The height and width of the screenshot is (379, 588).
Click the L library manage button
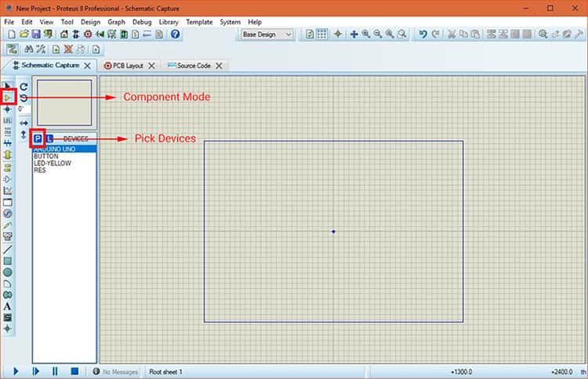pyautogui.click(x=49, y=139)
